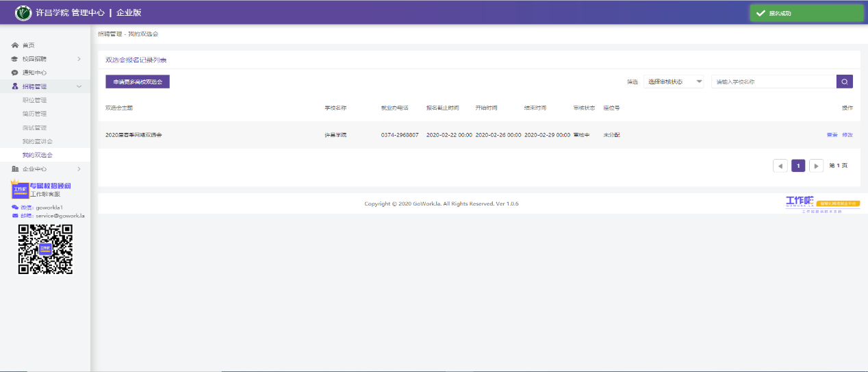Screen dimensions: 868x372
Task: Click the purple search magnifier button
Action: [x=845, y=82]
